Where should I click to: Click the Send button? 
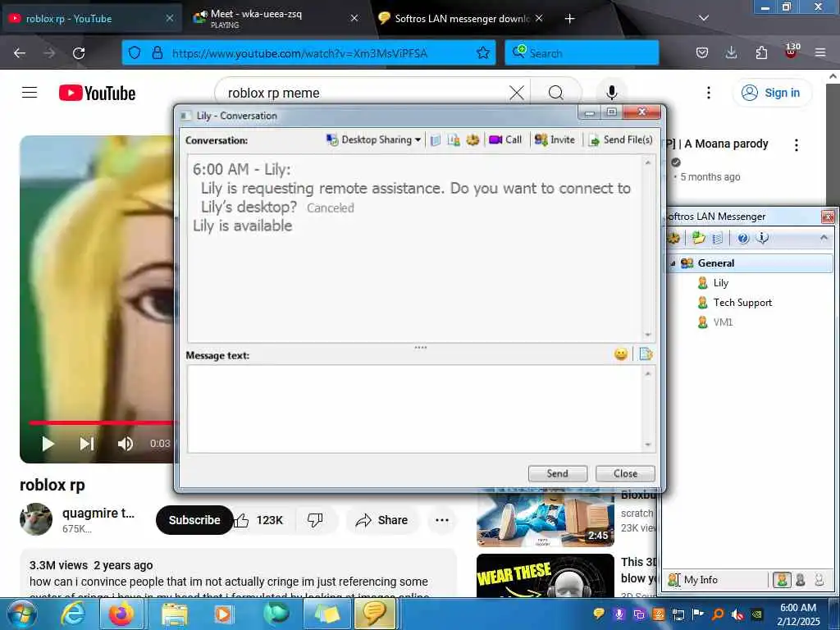[x=558, y=473]
